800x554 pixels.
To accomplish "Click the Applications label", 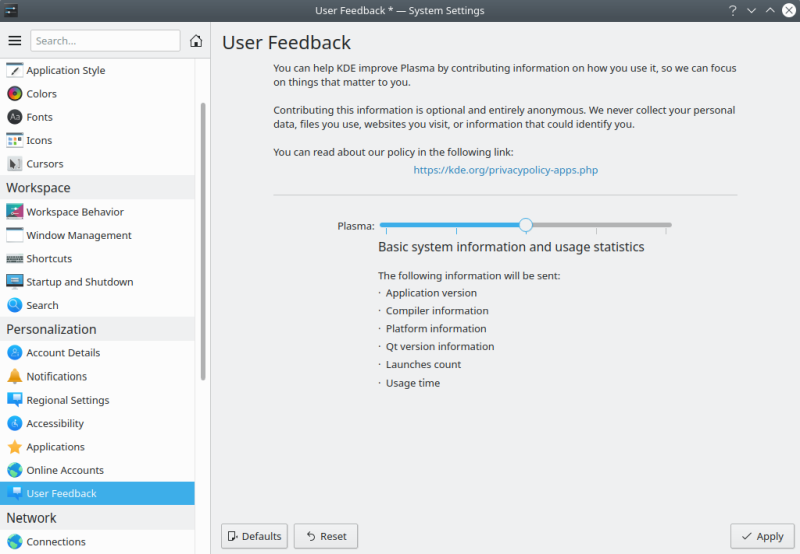I will [56, 447].
